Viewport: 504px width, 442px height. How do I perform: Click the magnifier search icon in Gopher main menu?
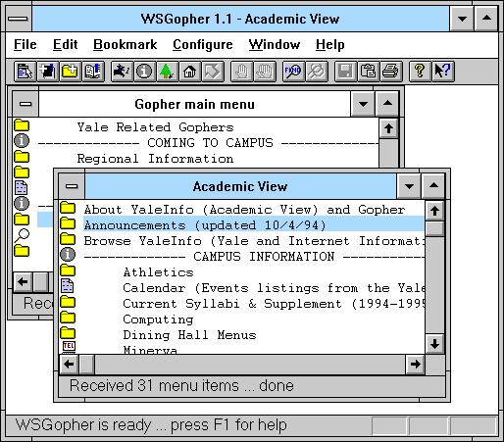tap(22, 236)
